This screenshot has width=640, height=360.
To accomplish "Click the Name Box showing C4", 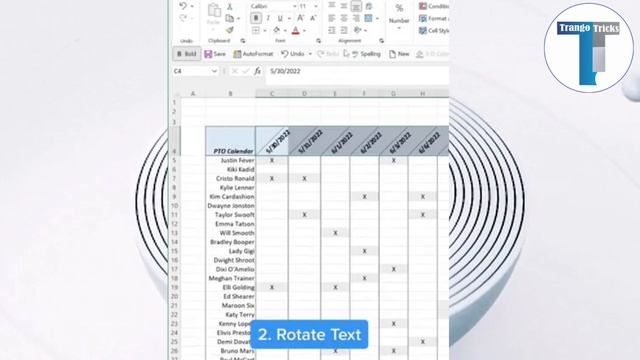I will click(x=190, y=71).
